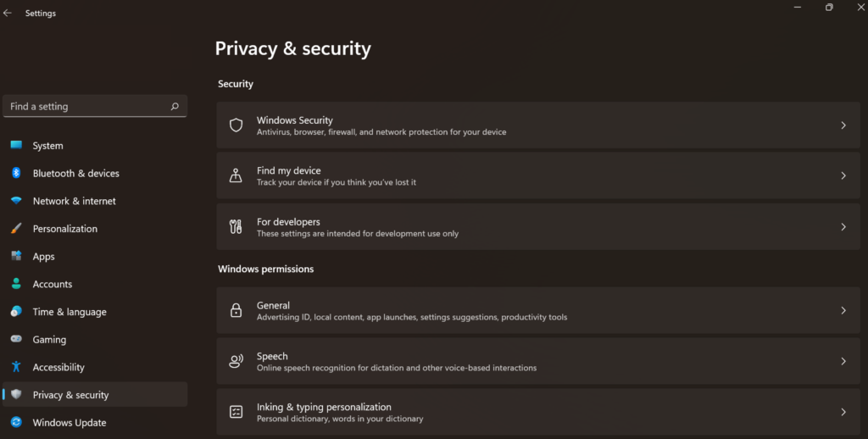Click the chevron on For developers row
868x439 pixels.
coord(843,226)
